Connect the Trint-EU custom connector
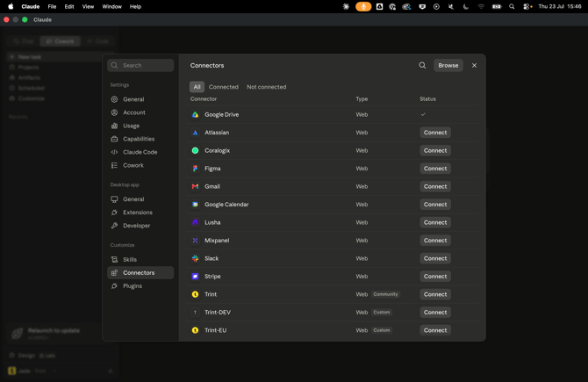The height and width of the screenshot is (382, 588). coord(435,330)
